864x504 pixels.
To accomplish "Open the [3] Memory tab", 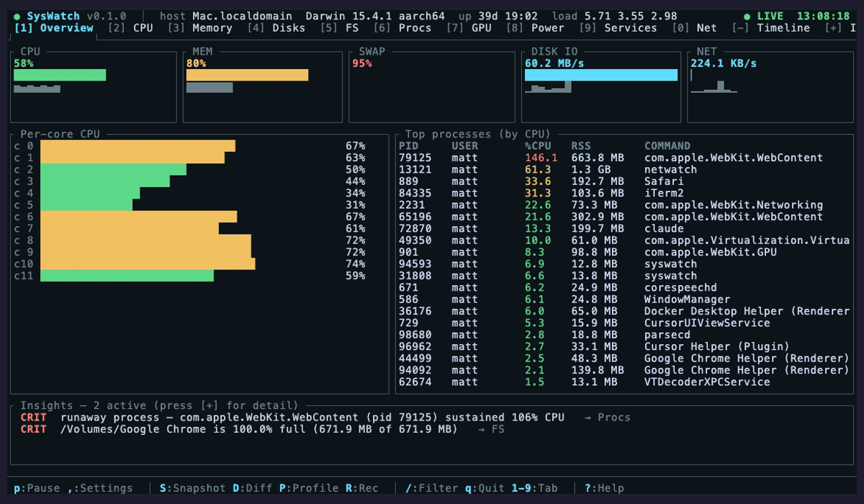I will coord(200,28).
